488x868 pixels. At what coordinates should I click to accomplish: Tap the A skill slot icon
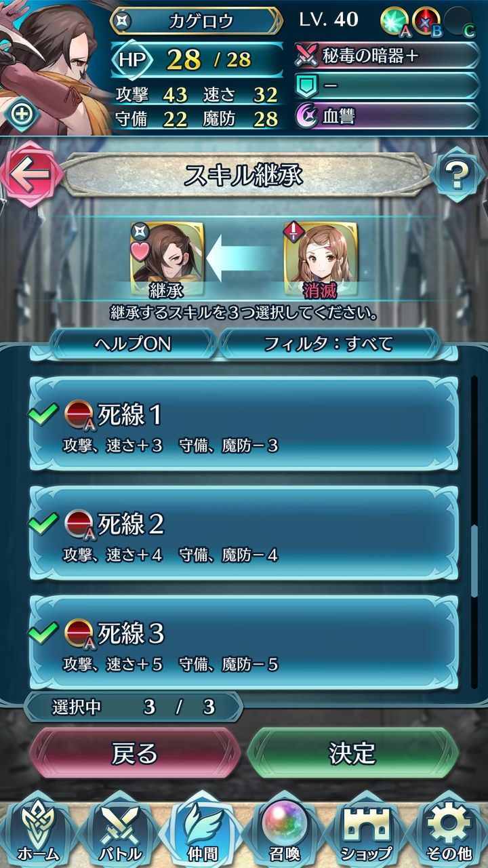394,22
